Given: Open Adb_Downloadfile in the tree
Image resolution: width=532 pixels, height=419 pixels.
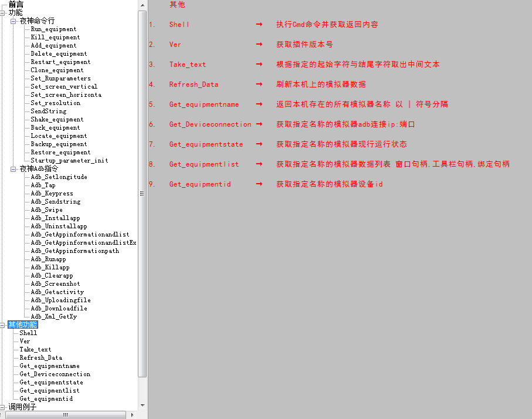Looking at the screenshot, I should click(59, 308).
